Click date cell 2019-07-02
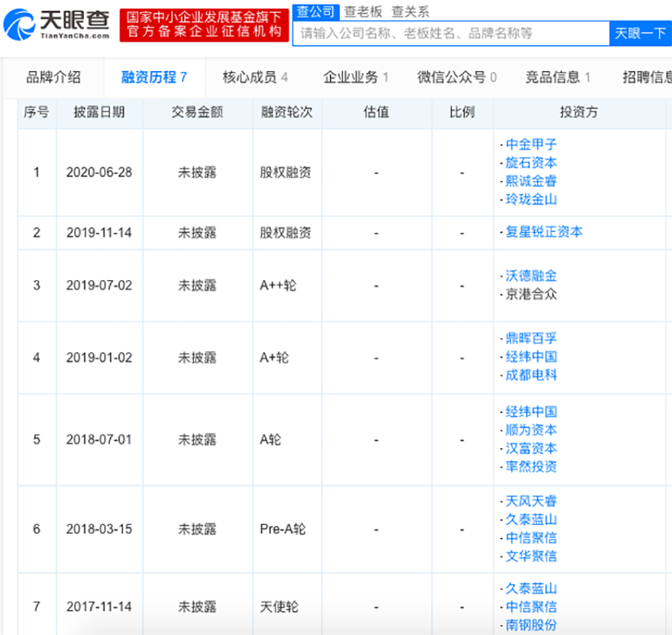Image resolution: width=672 pixels, height=635 pixels. 99,285
